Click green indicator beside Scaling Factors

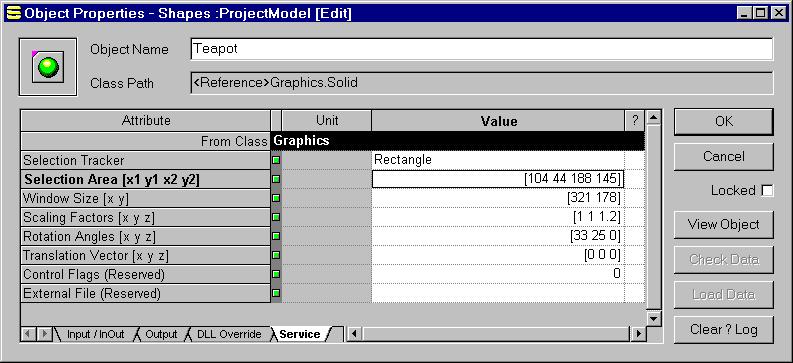click(276, 217)
